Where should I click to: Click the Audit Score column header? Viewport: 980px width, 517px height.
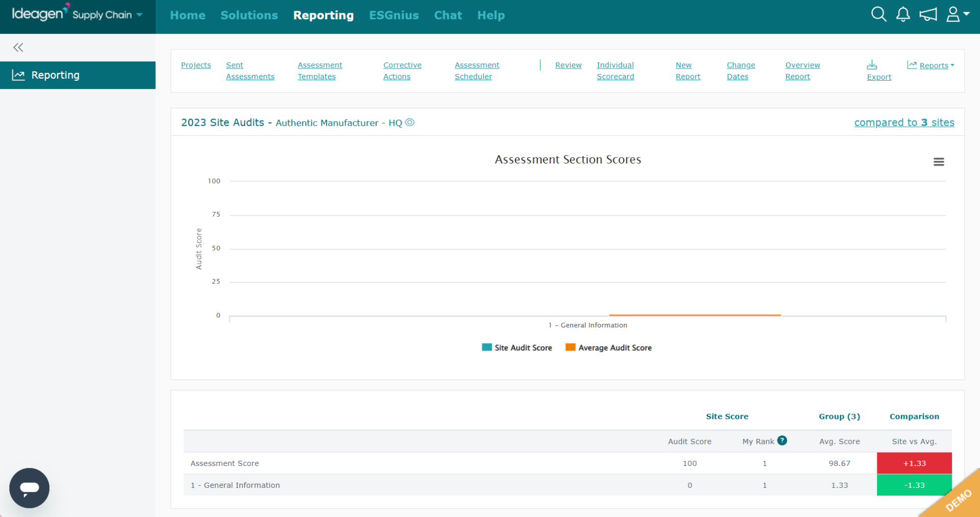pyautogui.click(x=690, y=441)
